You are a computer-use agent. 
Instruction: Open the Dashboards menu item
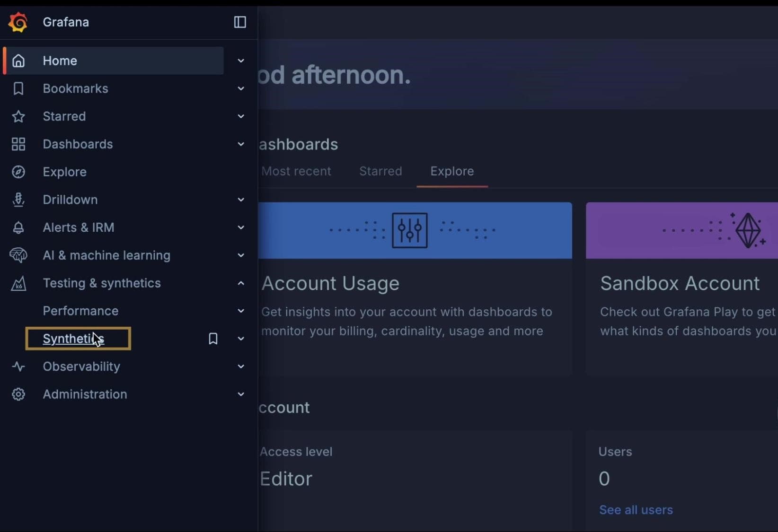tap(78, 144)
